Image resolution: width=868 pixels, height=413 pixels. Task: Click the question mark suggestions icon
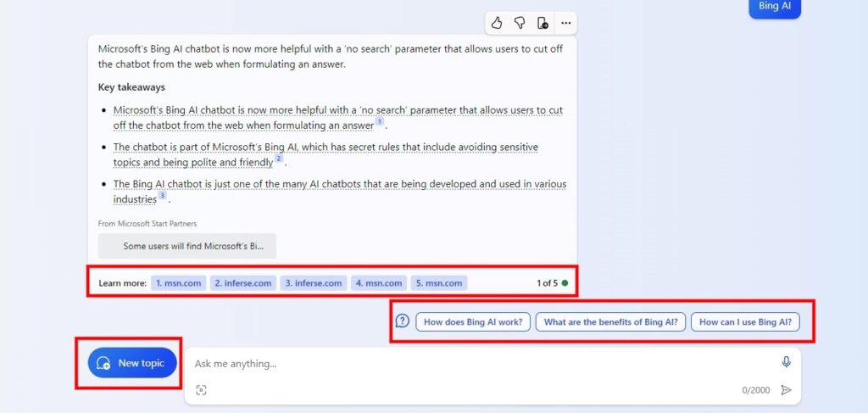coord(403,321)
